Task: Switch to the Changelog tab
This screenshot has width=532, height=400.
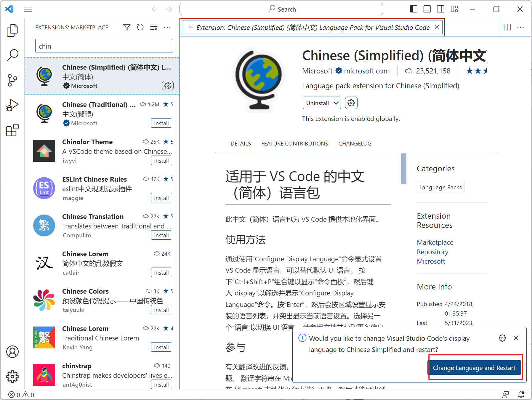Action: 355,144
